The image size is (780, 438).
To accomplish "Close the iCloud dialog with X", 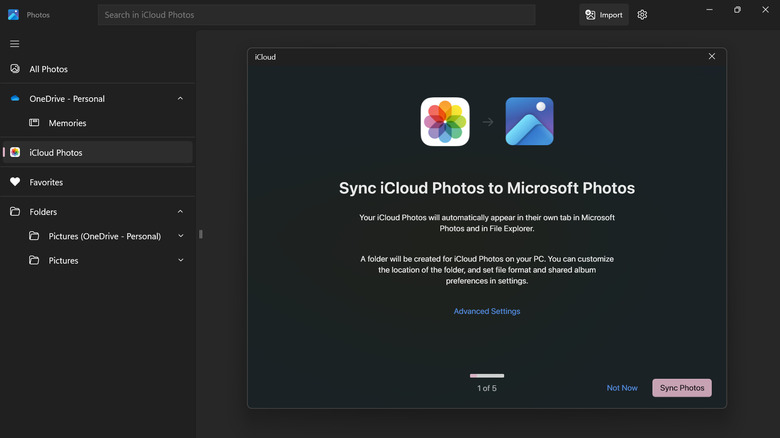I will click(712, 57).
